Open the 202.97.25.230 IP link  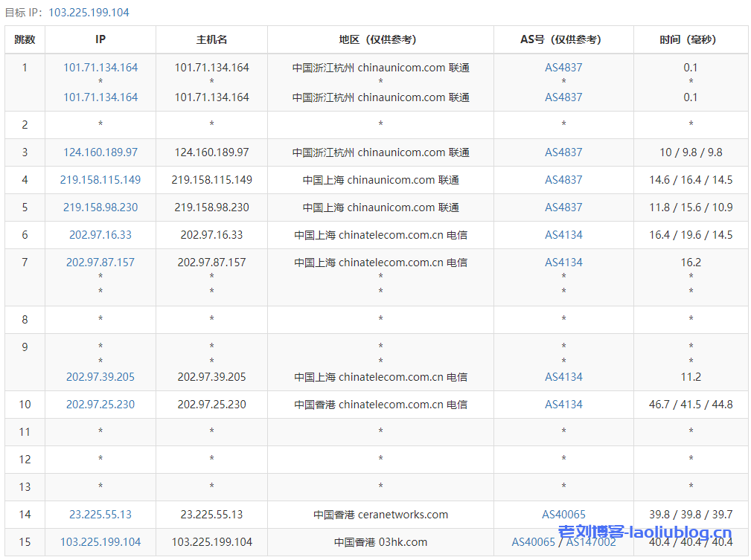point(100,405)
